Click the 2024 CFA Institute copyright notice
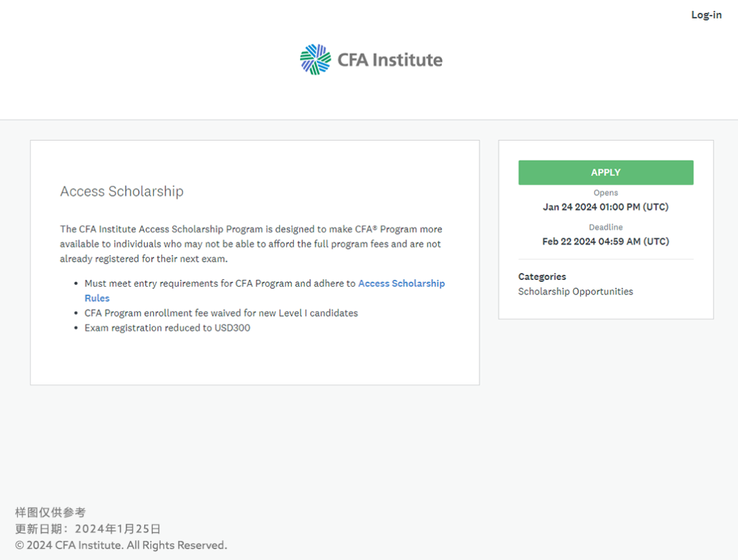Viewport: 738px width, 560px height. [x=121, y=545]
